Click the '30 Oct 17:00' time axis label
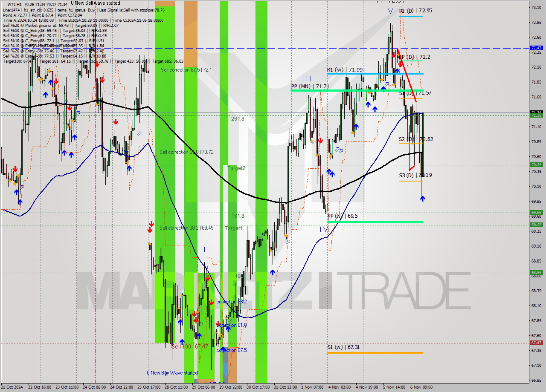Image resolution: width=546 pixels, height=392 pixels. click(x=258, y=387)
